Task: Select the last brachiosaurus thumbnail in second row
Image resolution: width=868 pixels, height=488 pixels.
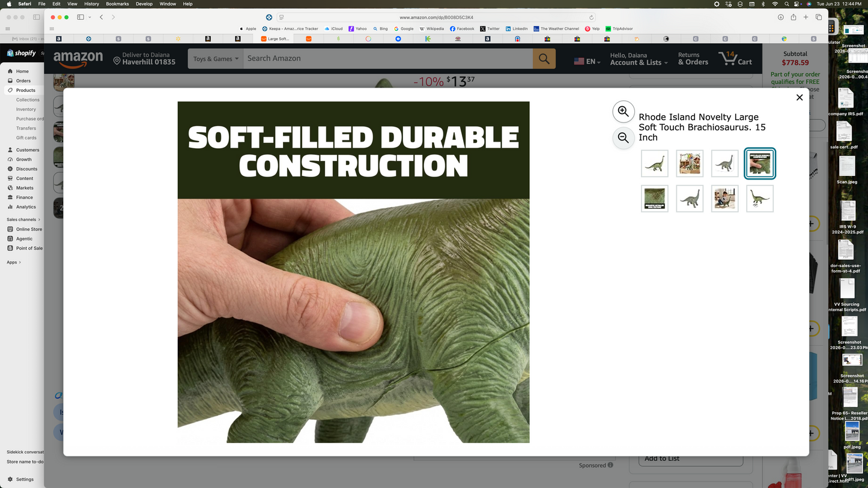Action: pyautogui.click(x=760, y=199)
